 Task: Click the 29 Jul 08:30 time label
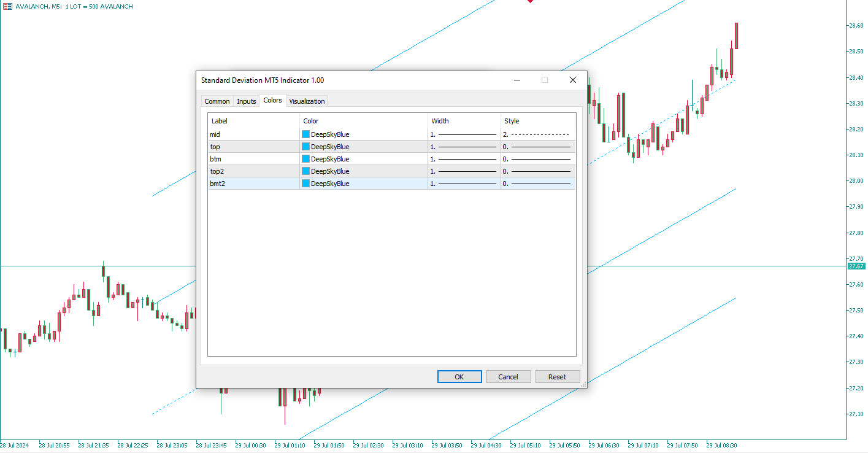(x=721, y=445)
